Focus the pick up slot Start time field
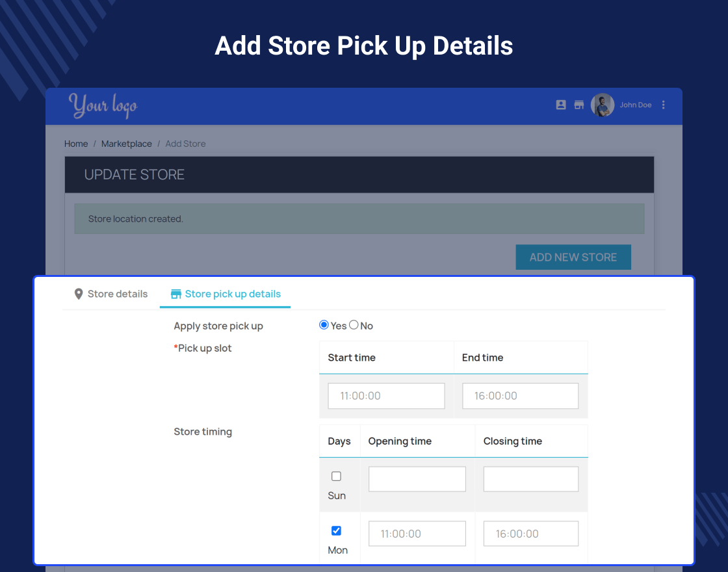728x572 pixels. click(x=386, y=396)
